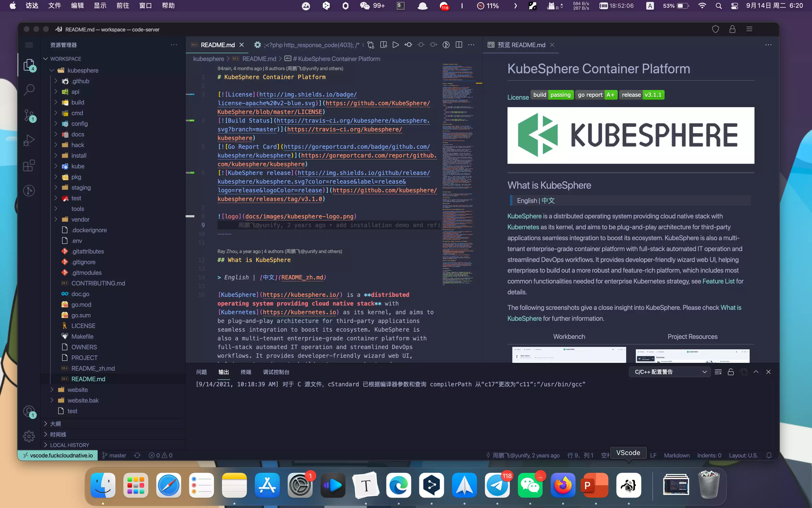The width and height of the screenshot is (812, 508).
Task: Open the Source Control view
Action: coord(29,115)
